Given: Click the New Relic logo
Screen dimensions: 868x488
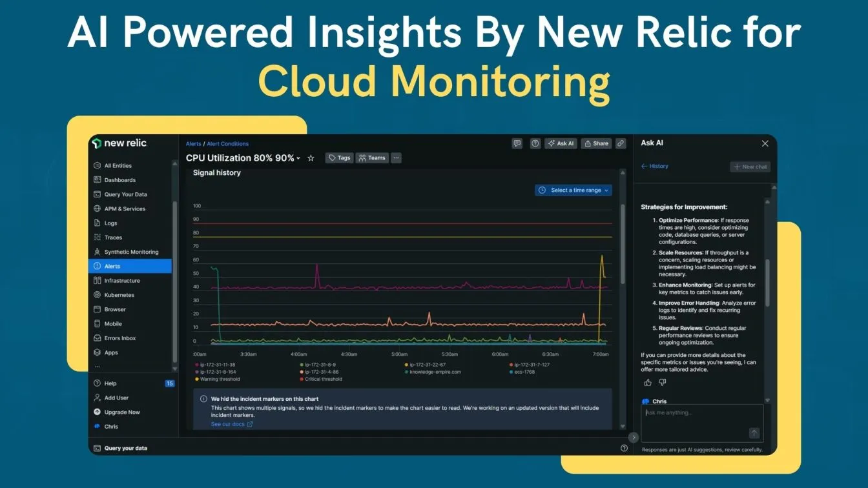Looking at the screenshot, I should click(x=119, y=143).
